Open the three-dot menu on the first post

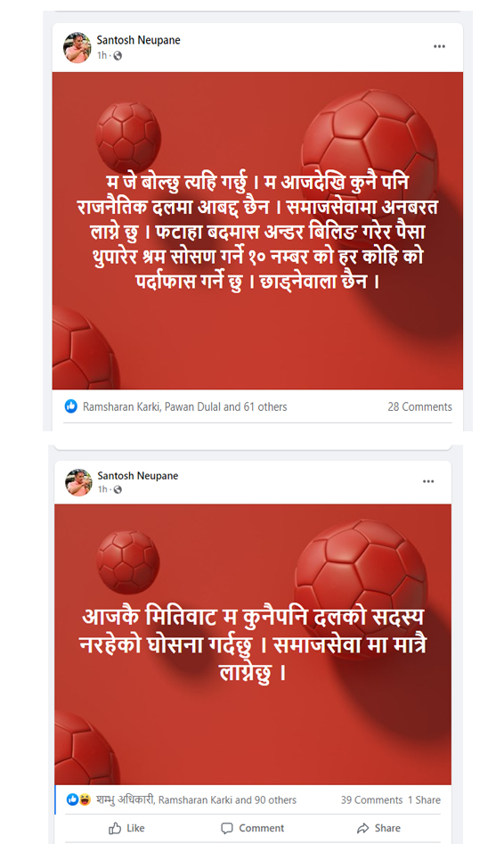pos(439,46)
